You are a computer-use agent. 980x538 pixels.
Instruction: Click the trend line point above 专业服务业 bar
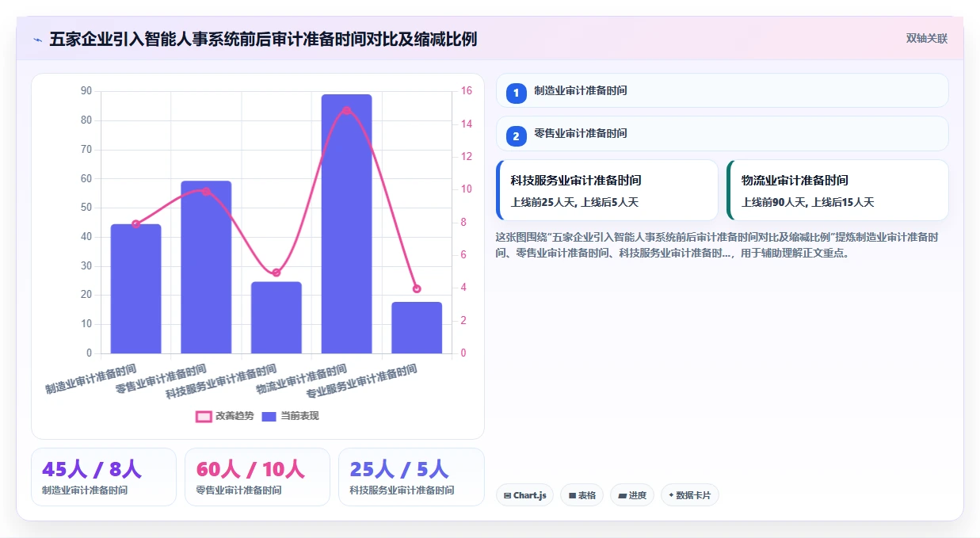[417, 288]
